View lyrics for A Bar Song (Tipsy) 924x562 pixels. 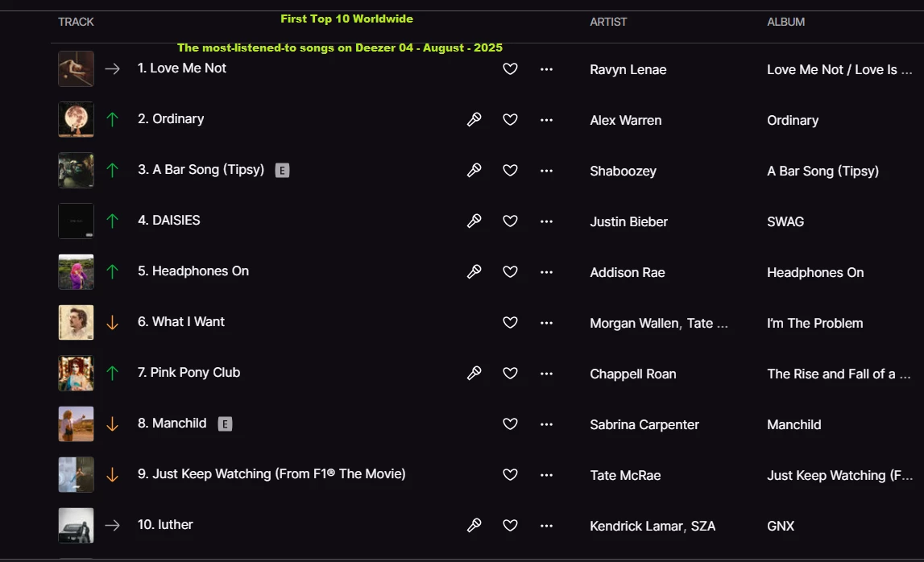474,171
